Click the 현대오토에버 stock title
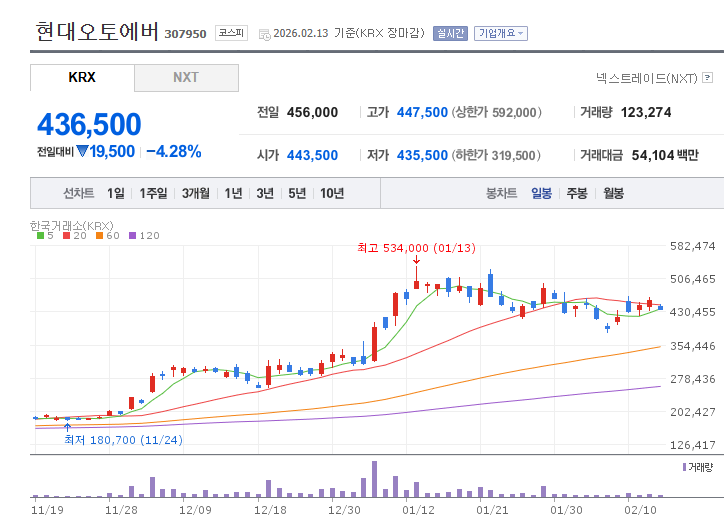Viewport: 724px width, 526px height. pos(97,31)
